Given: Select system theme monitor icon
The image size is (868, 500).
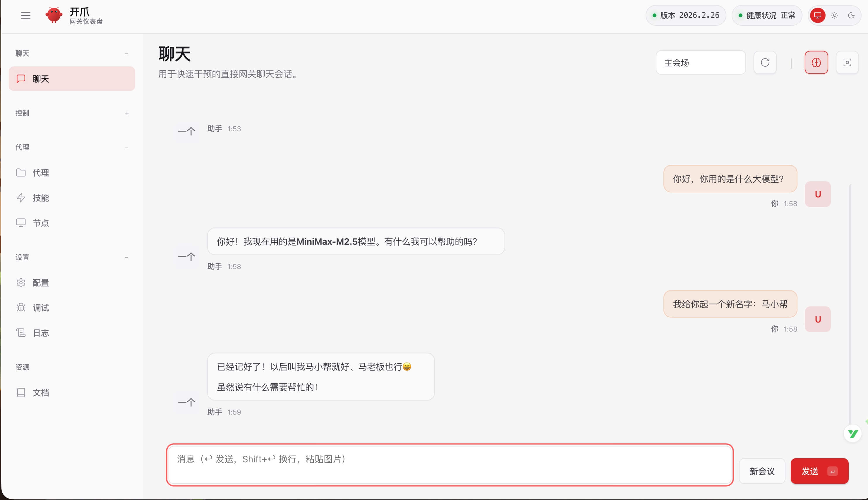Looking at the screenshot, I should [818, 15].
